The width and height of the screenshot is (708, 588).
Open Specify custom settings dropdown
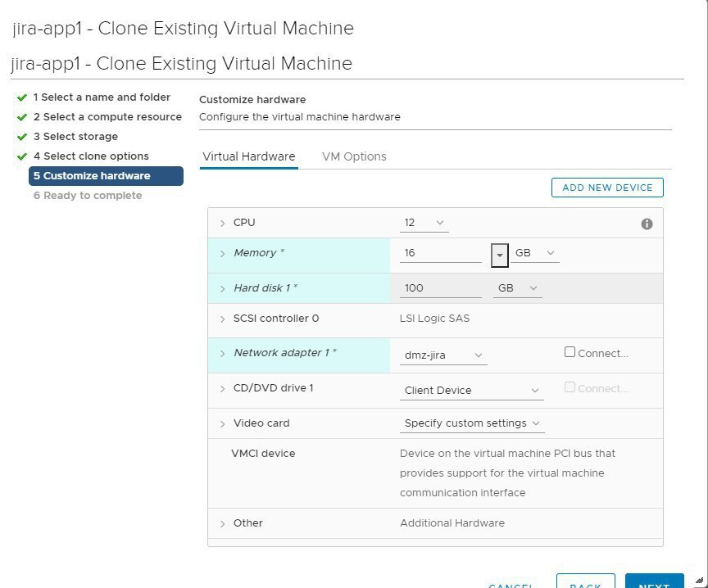(x=472, y=423)
